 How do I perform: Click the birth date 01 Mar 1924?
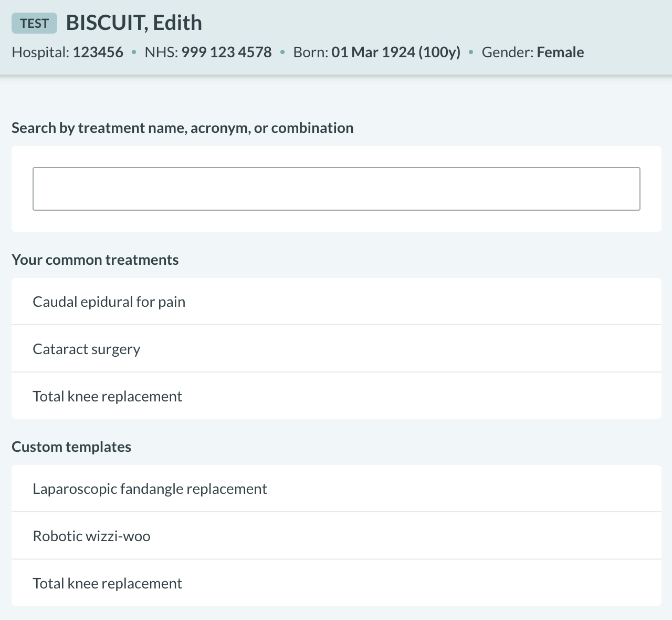(373, 53)
